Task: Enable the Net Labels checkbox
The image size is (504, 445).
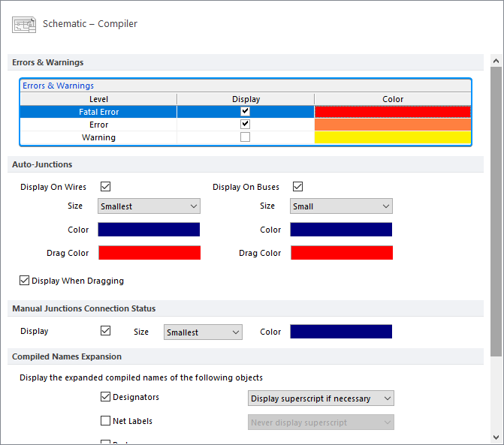Action: pyautogui.click(x=105, y=420)
